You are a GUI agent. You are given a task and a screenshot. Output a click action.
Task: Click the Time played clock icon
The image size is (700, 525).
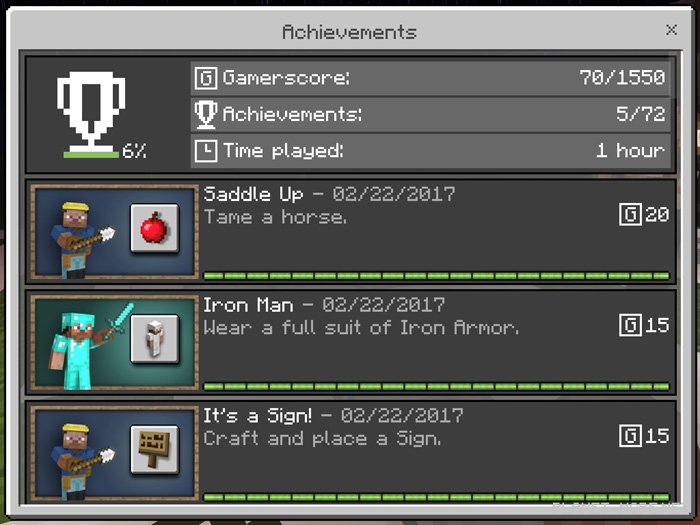pos(206,151)
